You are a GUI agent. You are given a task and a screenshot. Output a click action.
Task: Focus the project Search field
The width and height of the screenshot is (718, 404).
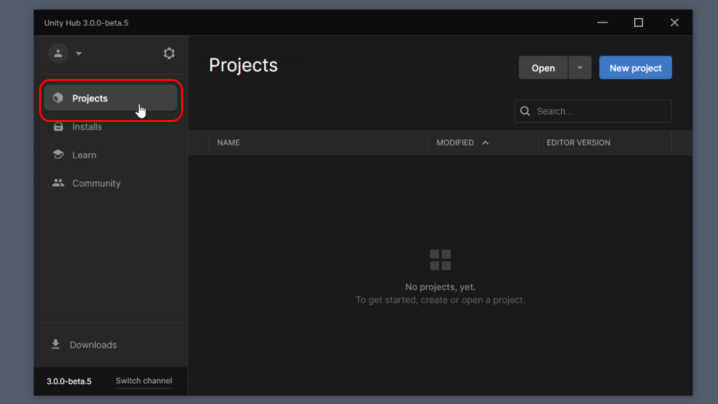click(x=593, y=111)
